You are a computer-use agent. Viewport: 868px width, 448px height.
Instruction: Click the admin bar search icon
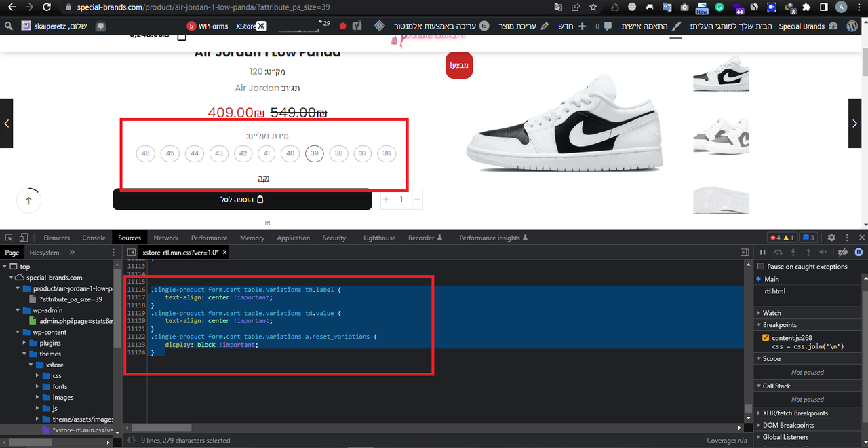click(9, 26)
